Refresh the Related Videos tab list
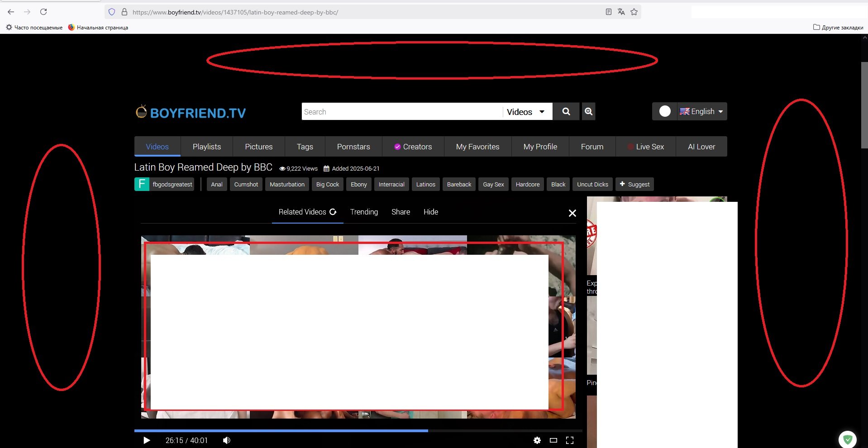 [x=333, y=212]
